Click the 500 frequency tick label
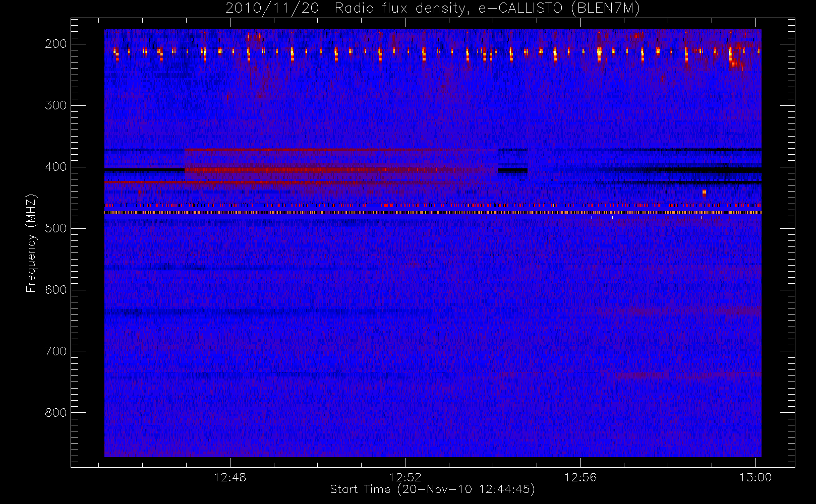816x504 pixels. tap(56, 228)
